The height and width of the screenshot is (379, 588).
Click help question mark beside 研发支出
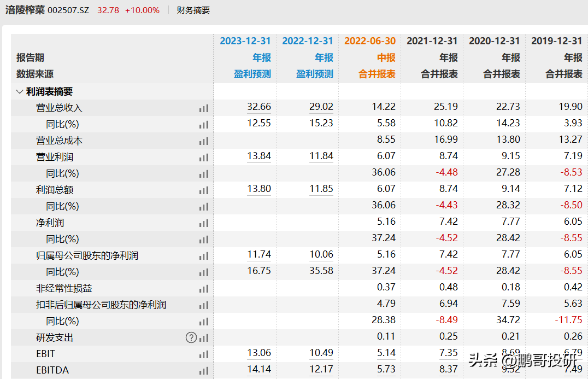tap(191, 338)
